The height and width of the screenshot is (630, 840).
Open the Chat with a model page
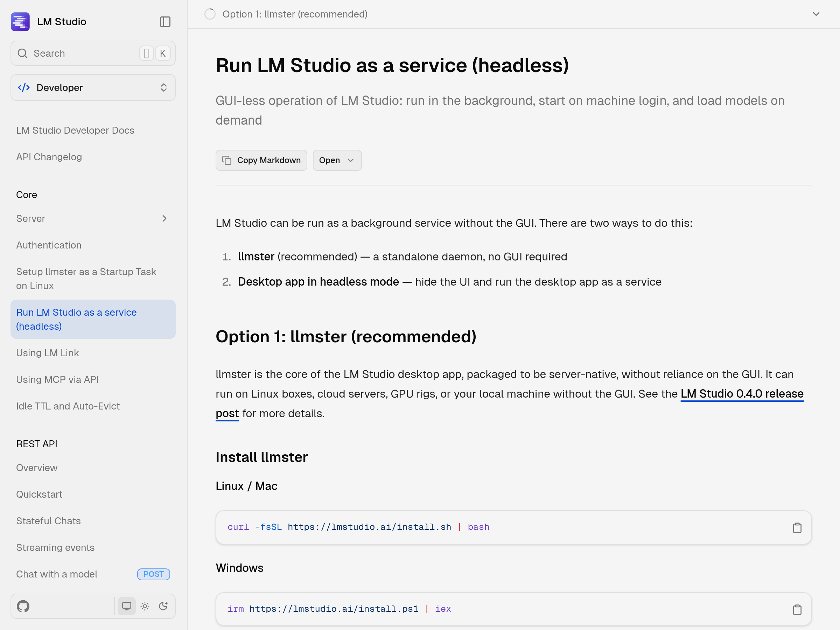pyautogui.click(x=57, y=574)
